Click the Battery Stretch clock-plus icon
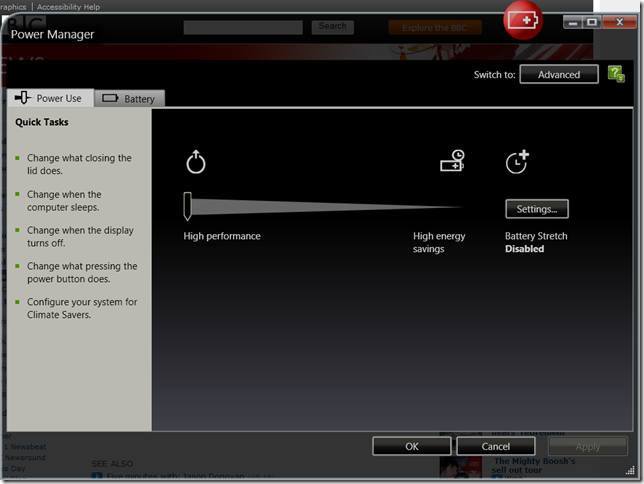644x484 pixels. click(x=517, y=162)
